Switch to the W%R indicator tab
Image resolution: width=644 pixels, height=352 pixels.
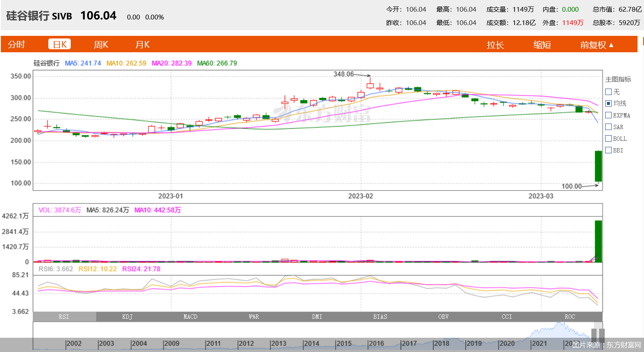tap(254, 317)
